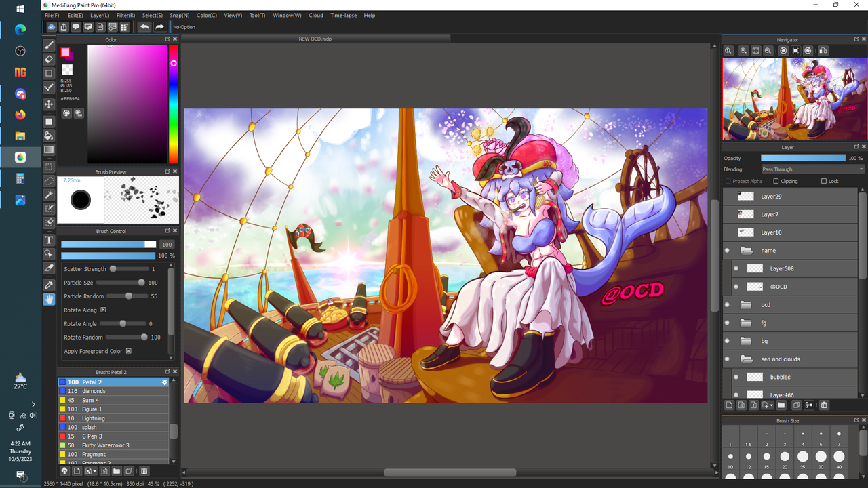Choose the Fluffy Watercolor 3 brush
Screen dimensions: 868x488
(x=113, y=445)
